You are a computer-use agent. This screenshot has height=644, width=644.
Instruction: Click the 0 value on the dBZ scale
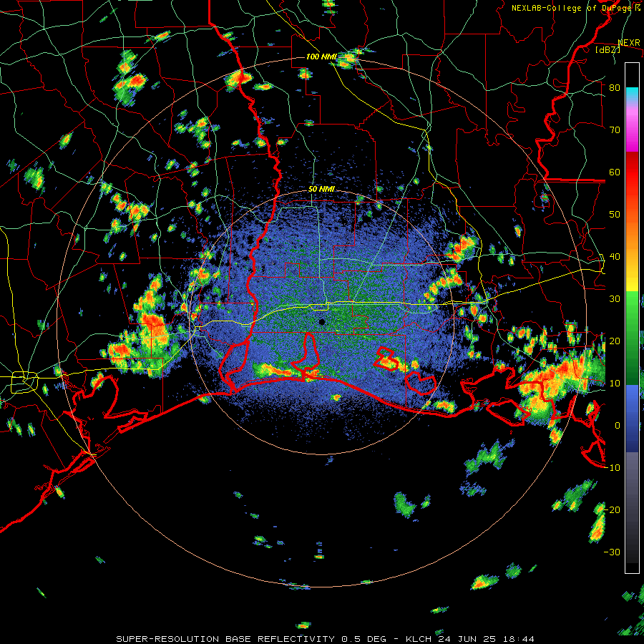(618, 426)
